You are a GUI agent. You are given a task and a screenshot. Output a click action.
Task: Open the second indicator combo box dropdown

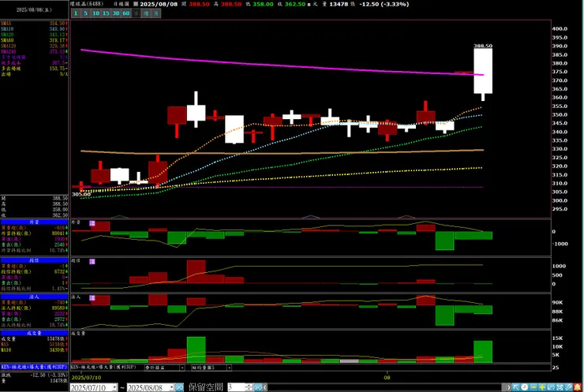point(229,368)
